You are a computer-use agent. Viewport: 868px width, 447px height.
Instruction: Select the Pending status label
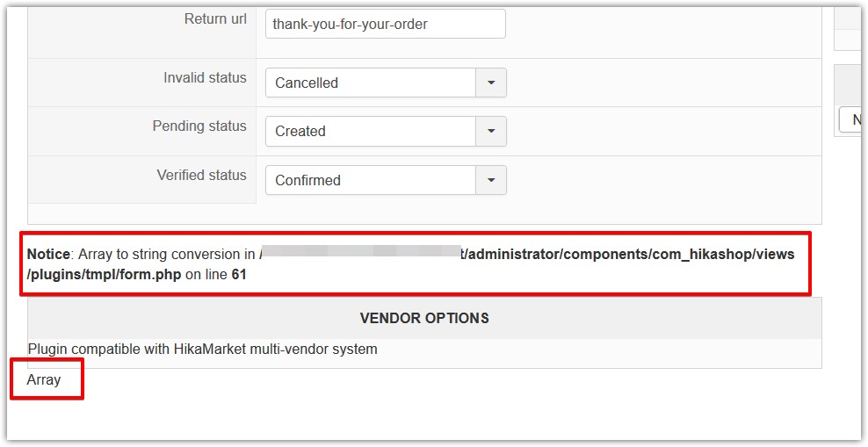199,126
